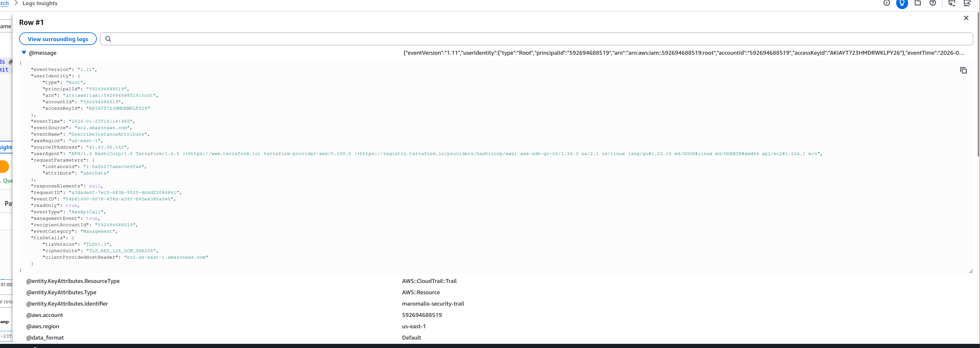Screen dimensions: 980x348
Task: Click the magnifier icon in search field
Action: 108,39
